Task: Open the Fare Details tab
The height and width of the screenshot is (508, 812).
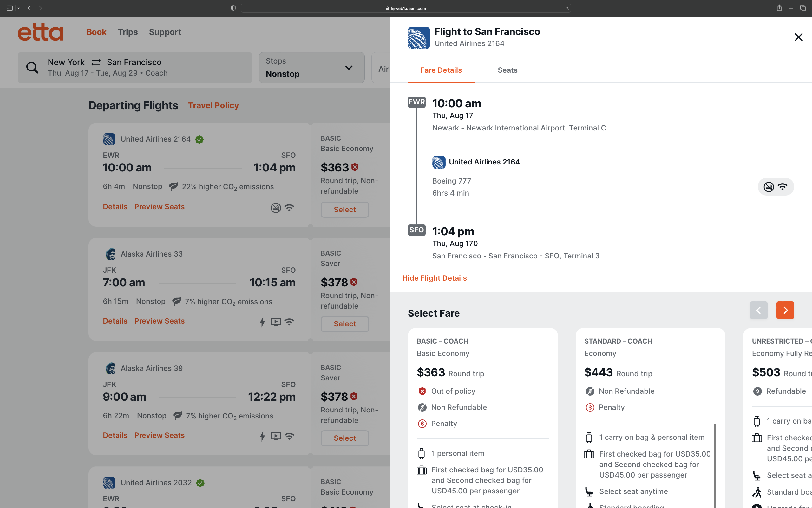Action: coord(441,70)
